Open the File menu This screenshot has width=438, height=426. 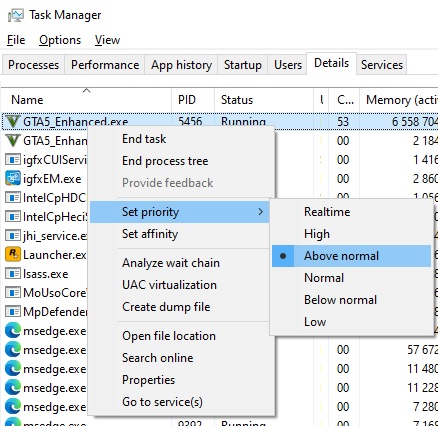pos(16,40)
